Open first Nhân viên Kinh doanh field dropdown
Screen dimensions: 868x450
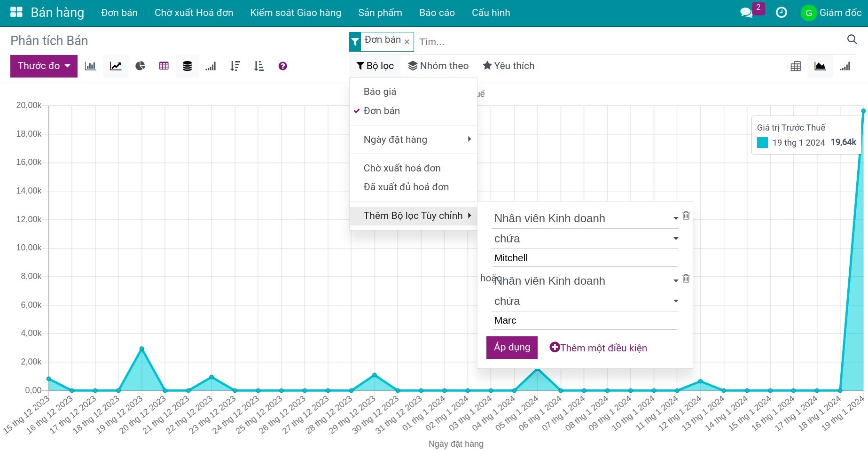[x=585, y=218]
